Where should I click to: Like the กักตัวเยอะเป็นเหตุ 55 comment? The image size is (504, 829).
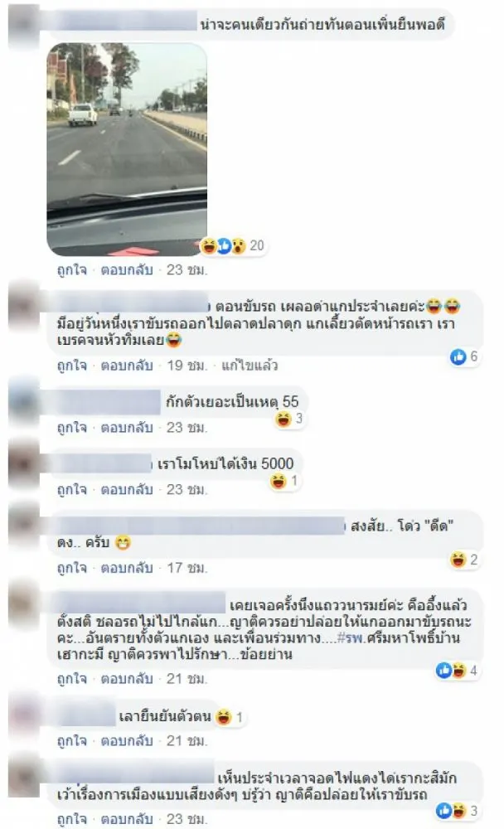point(71,428)
